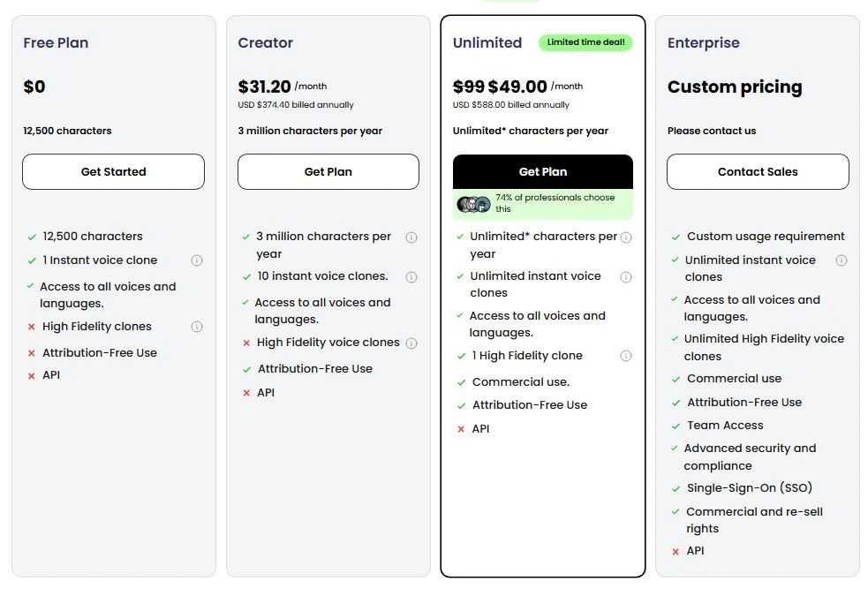Click the Get Started button on Free Plan
The image size is (868, 596).
113,172
